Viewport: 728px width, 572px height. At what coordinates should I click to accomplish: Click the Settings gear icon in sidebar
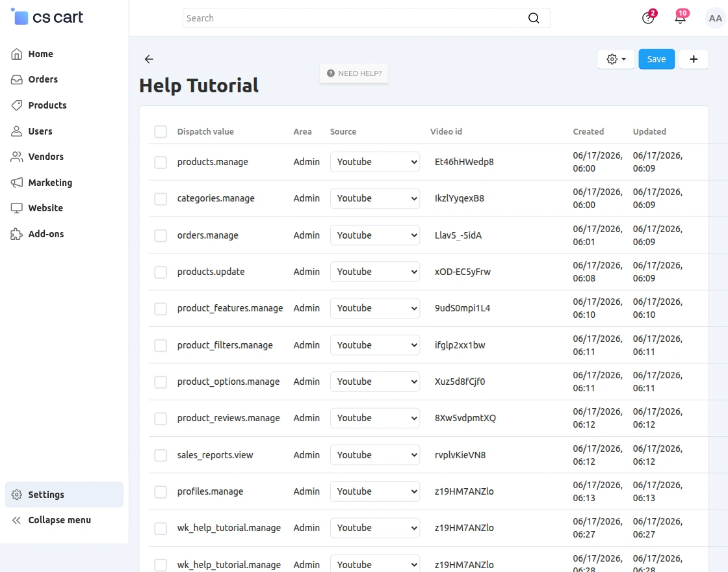click(17, 495)
